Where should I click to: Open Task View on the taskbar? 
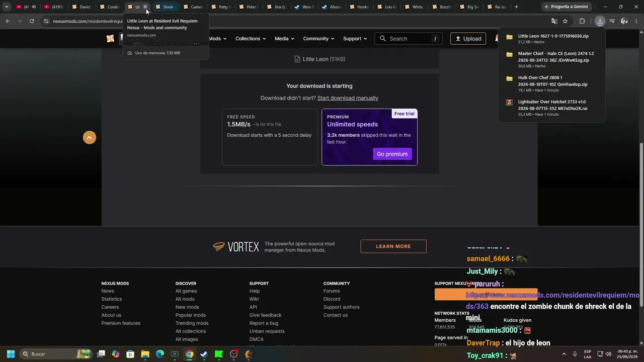coord(101,354)
